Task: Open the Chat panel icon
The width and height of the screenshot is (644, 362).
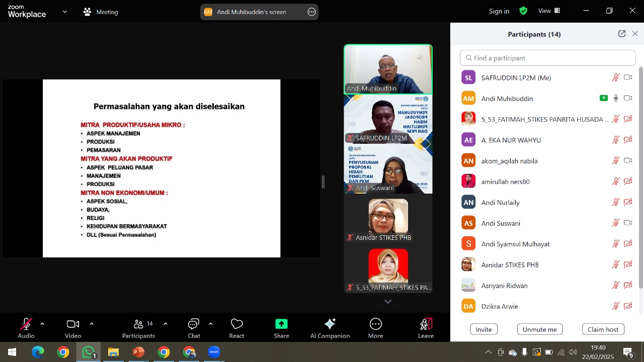Action: coord(194,324)
